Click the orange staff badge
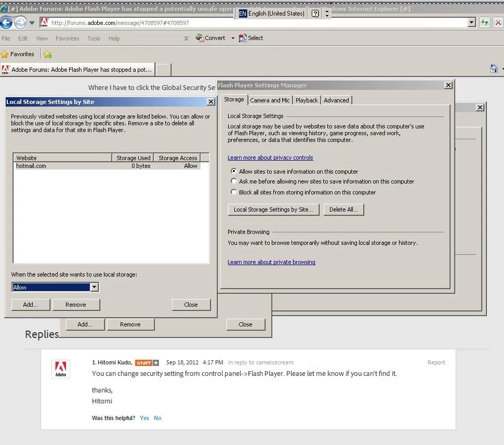Viewport: 504px width, 445px height. click(x=143, y=363)
